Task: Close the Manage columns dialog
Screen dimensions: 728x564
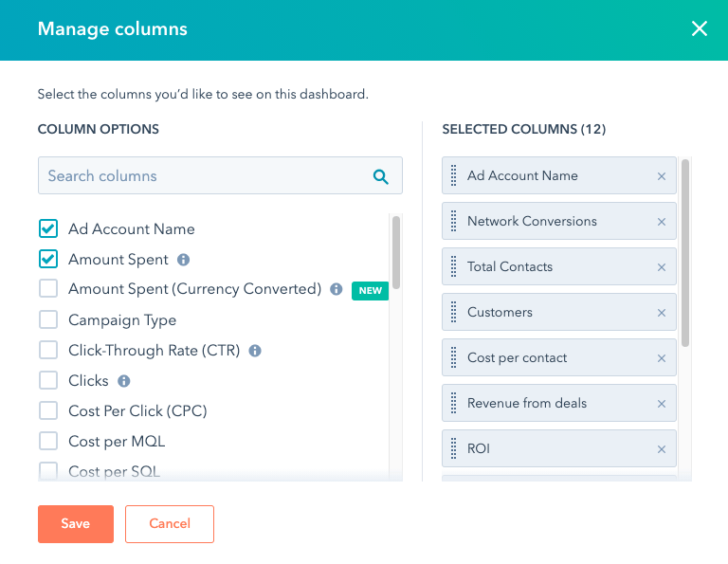Action: point(700,29)
